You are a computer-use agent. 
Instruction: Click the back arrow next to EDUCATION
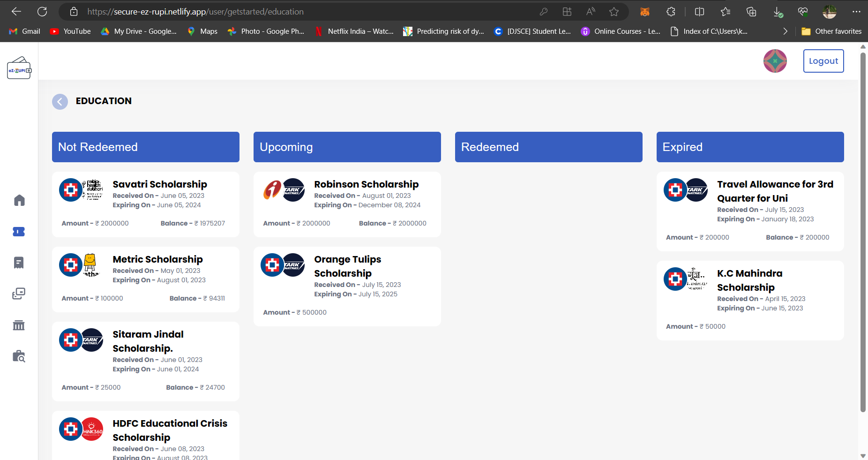pos(60,101)
